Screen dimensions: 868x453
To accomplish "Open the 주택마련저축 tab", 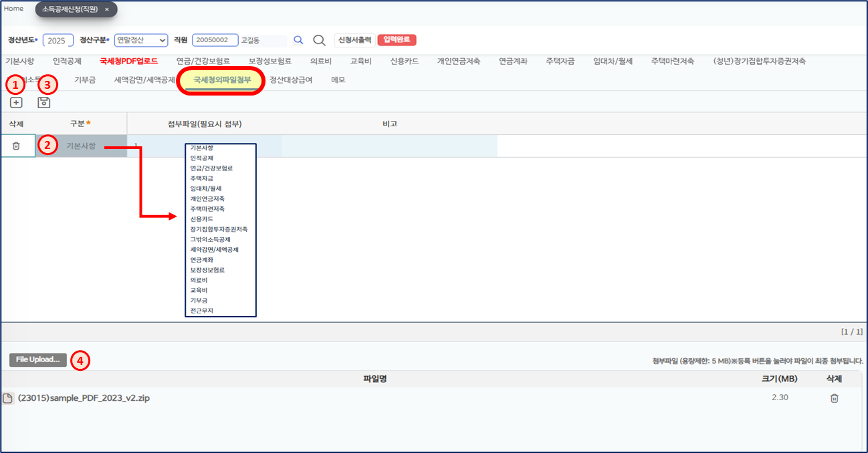I will point(673,61).
